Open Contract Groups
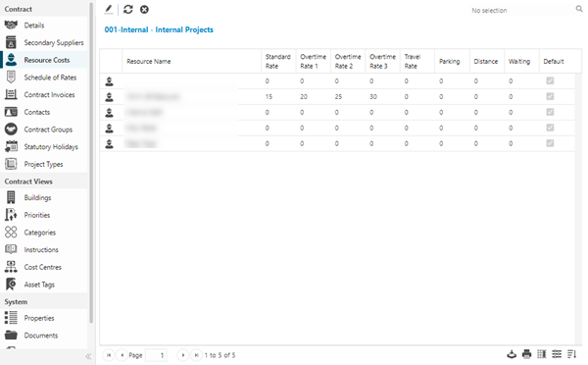Image resolution: width=588 pixels, height=365 pixels. click(x=48, y=130)
